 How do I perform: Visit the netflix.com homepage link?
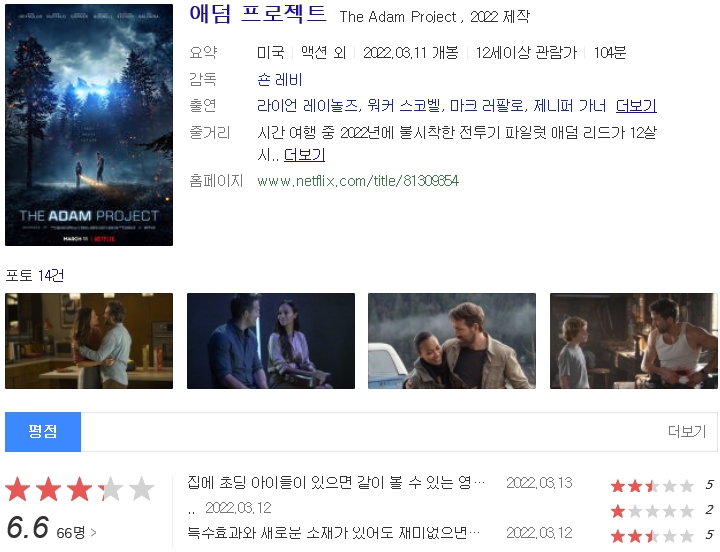[358, 181]
